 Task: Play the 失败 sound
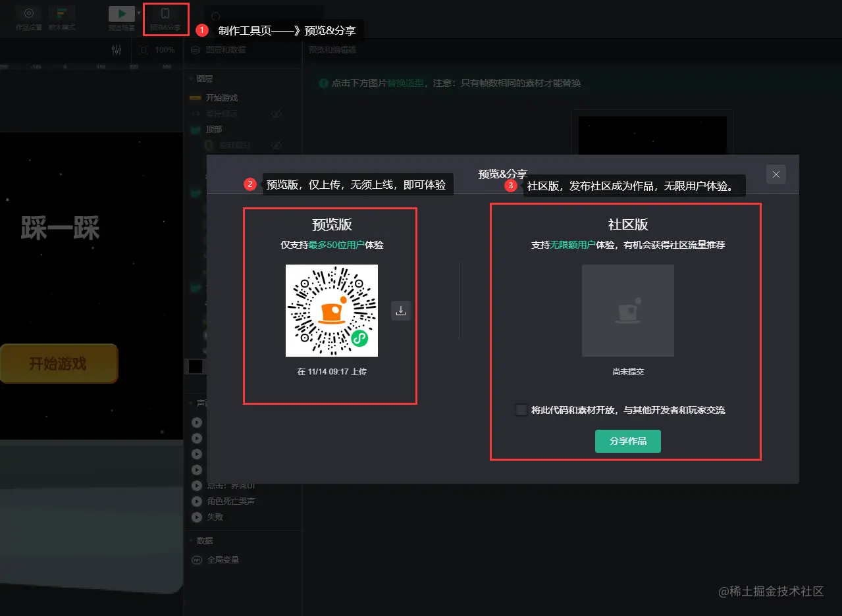196,517
